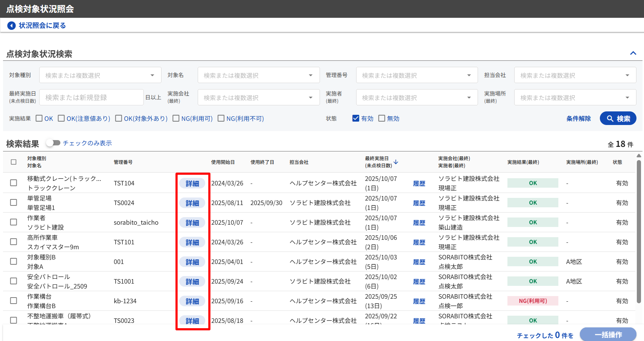
Task: Open 履歴 for TS0024 単管足場 row
Action: click(419, 203)
